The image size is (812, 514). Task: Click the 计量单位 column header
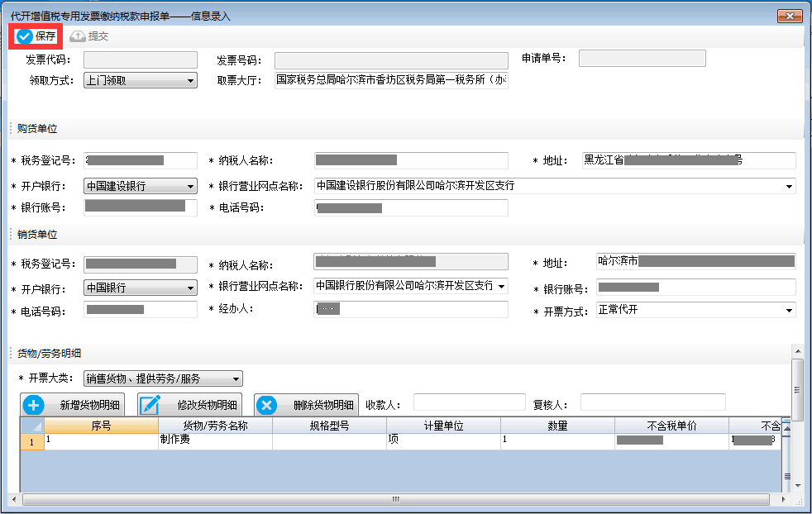coord(443,426)
